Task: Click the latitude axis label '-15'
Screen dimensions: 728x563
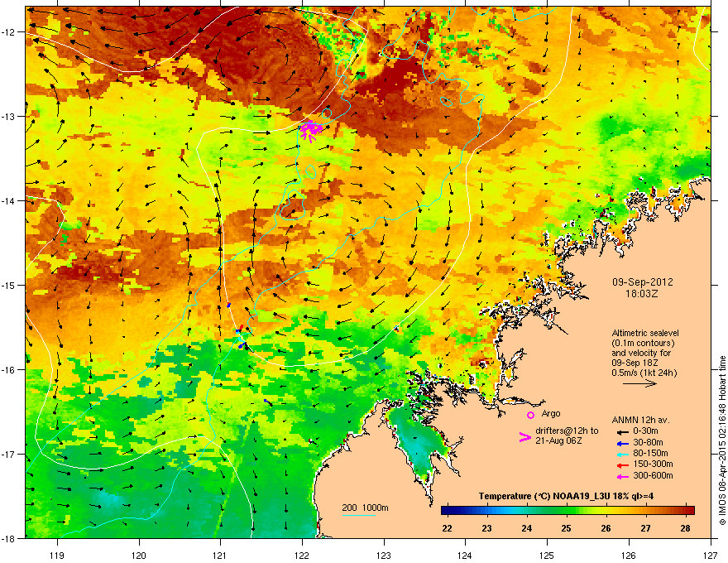Action: [9, 285]
